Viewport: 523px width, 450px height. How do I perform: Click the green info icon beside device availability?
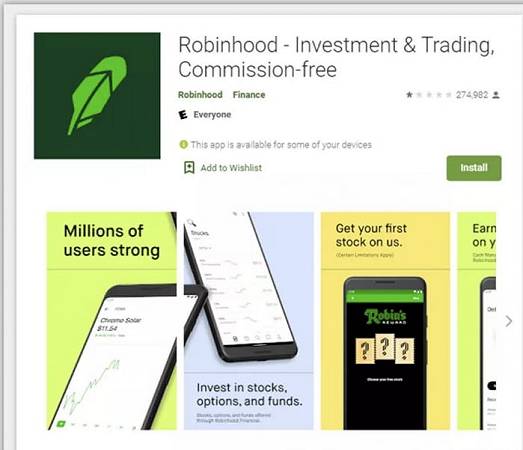[183, 144]
